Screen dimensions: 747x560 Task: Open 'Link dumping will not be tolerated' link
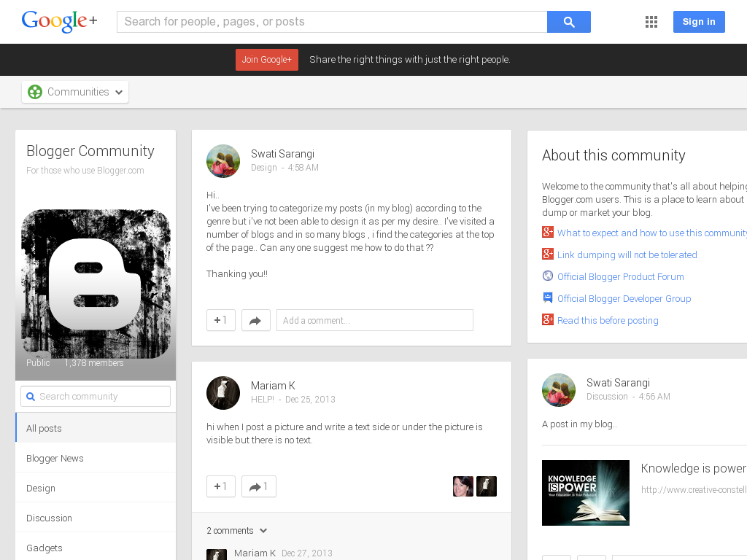point(627,254)
